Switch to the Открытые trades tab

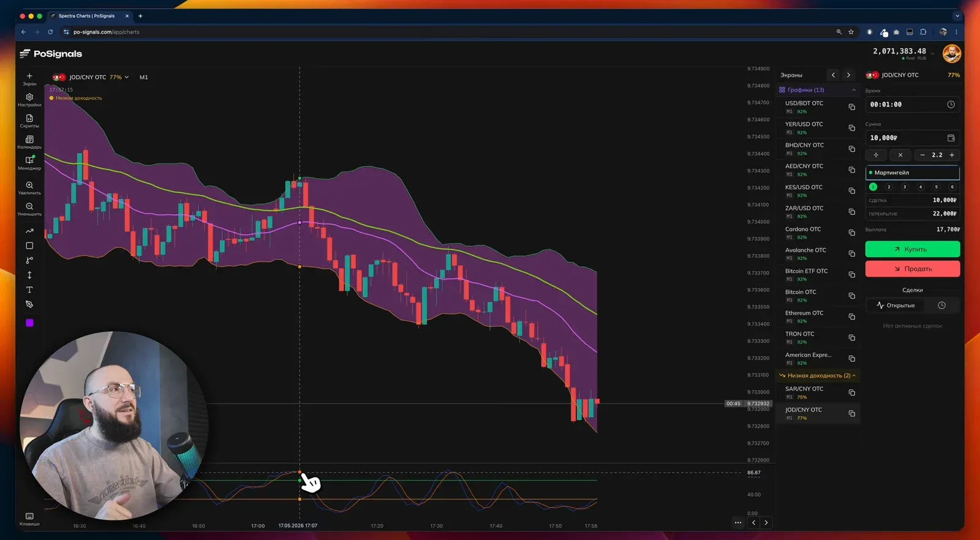coord(896,306)
